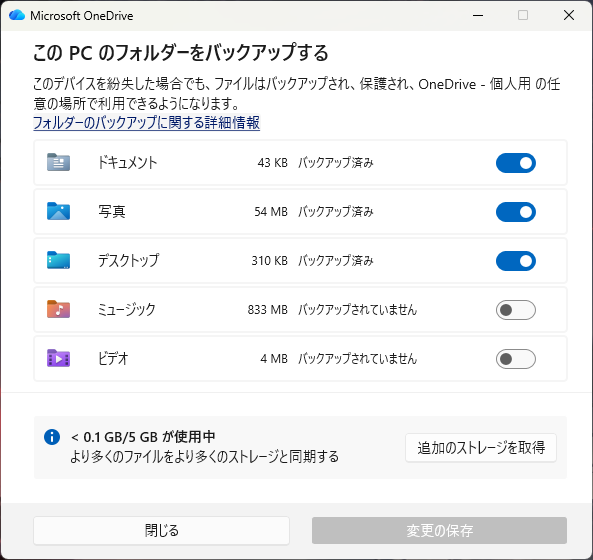Click the 4 MB size value
The image size is (593, 560).
[x=274, y=358]
